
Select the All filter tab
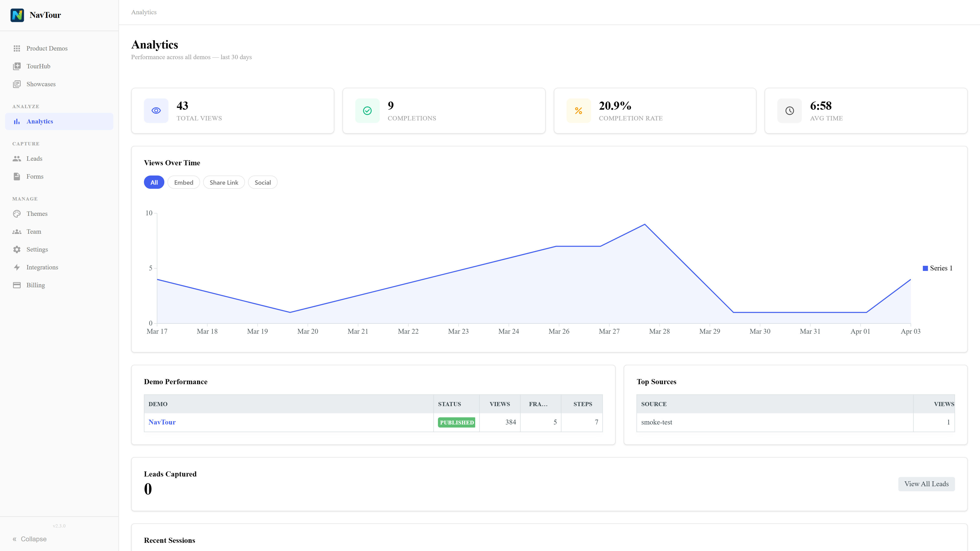154,182
